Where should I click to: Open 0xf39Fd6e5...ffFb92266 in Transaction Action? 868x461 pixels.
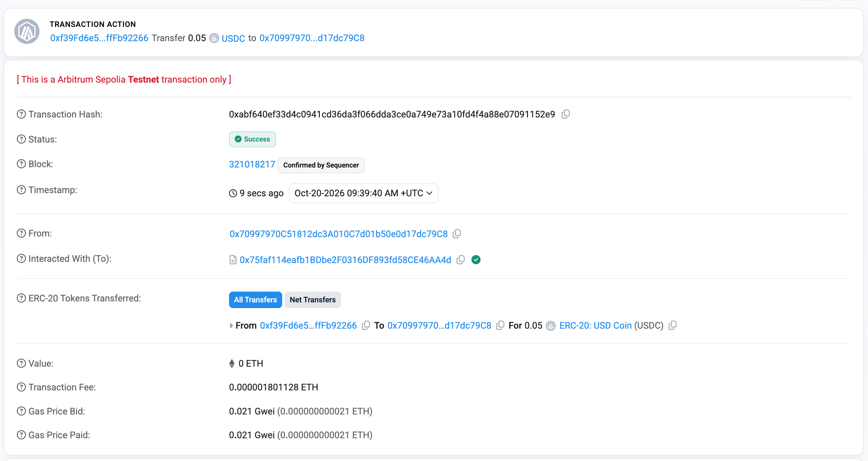(x=99, y=38)
